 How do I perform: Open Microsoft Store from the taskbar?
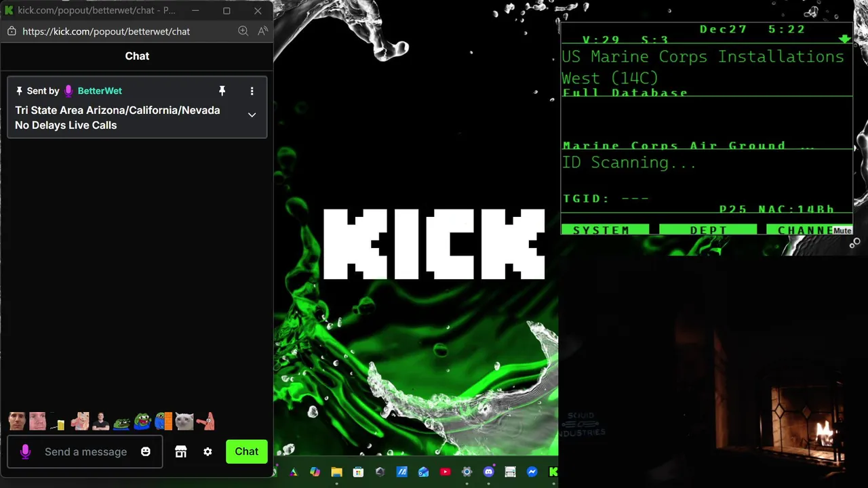[x=358, y=472]
